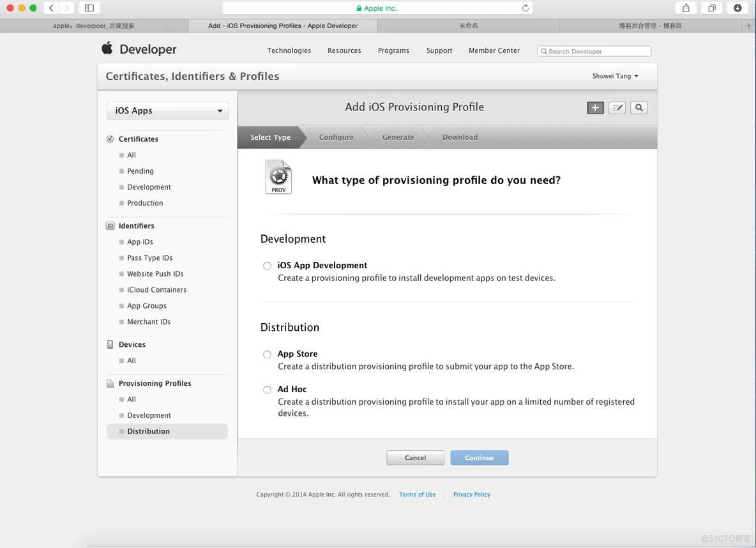
Task: Show Development provisioning profiles
Action: [149, 415]
